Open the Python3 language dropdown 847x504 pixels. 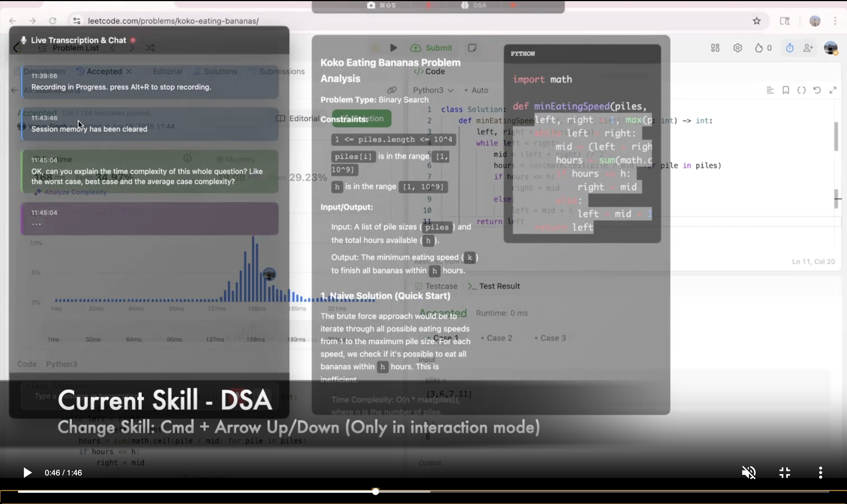(x=433, y=90)
